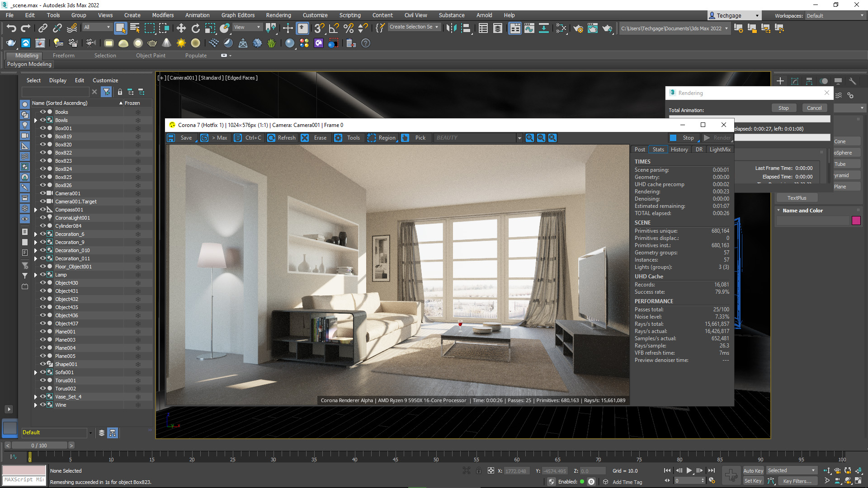Click Refresh in Corona frame buffer

click(282, 138)
